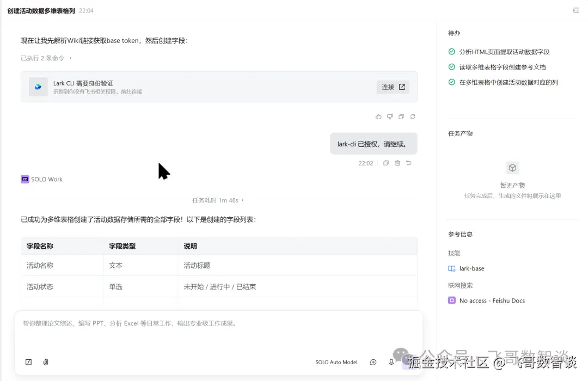This screenshot has width=588, height=381.
Task: Click the check mark for 在多维表格中创建活动数据对应的列
Action: point(451,82)
